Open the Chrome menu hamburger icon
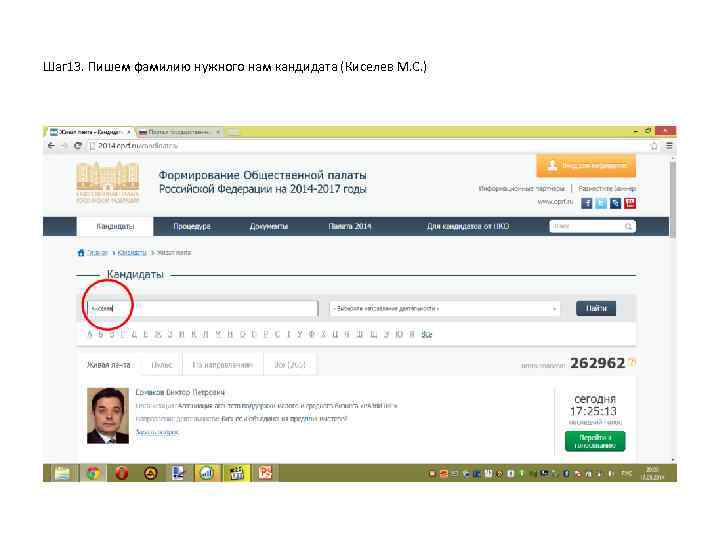 [669, 146]
